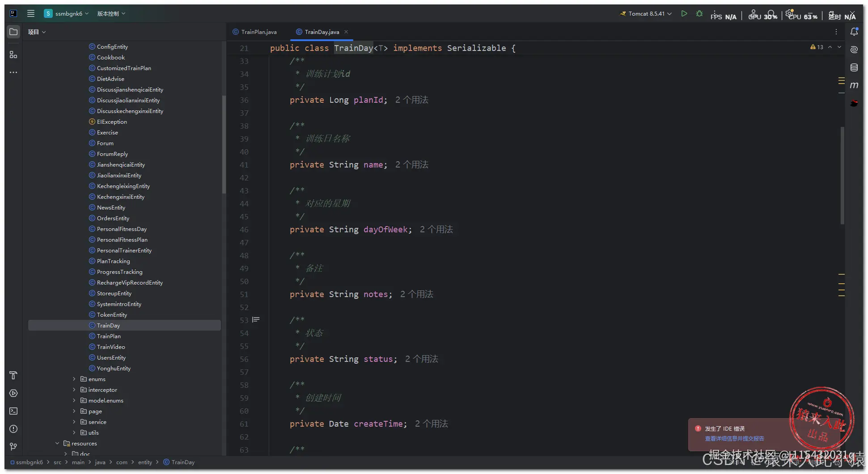Screen dimensions: 868x474
Task: Open the Problems tool window
Action: 13,429
